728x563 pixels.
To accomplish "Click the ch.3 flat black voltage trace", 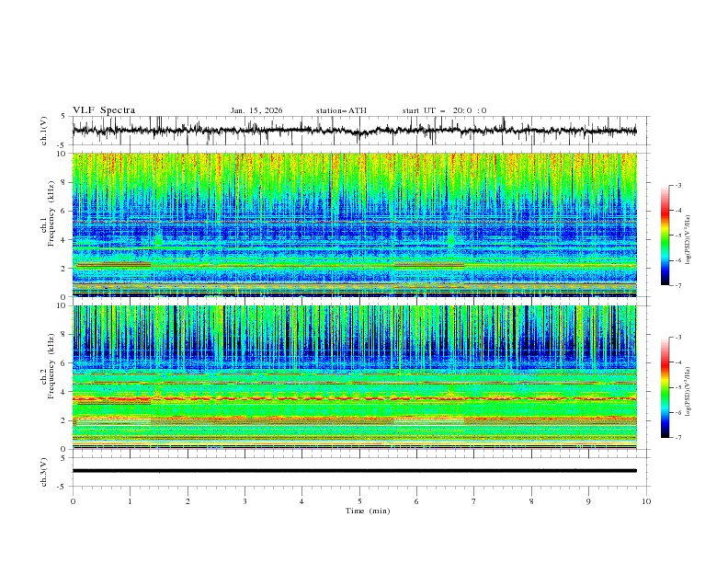I will (x=355, y=471).
